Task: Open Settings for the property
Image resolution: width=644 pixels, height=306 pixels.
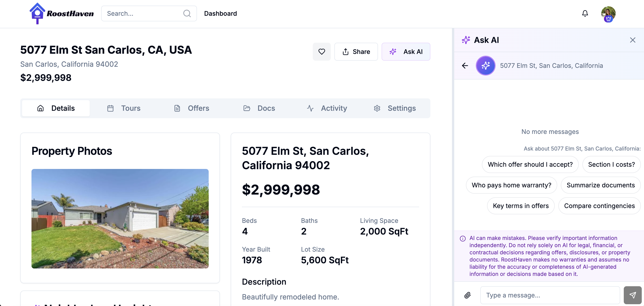Action: pyautogui.click(x=394, y=108)
